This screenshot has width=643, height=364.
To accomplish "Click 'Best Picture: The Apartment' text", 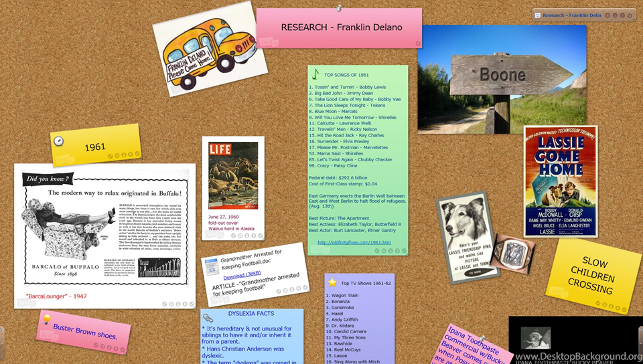I will coord(339,218).
